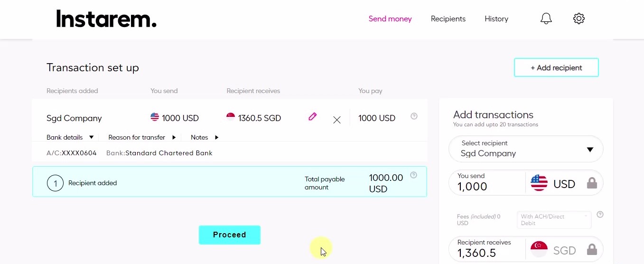Open the Select recipient dropdown
Image resolution: width=644 pixels, height=264 pixels.
(526, 149)
